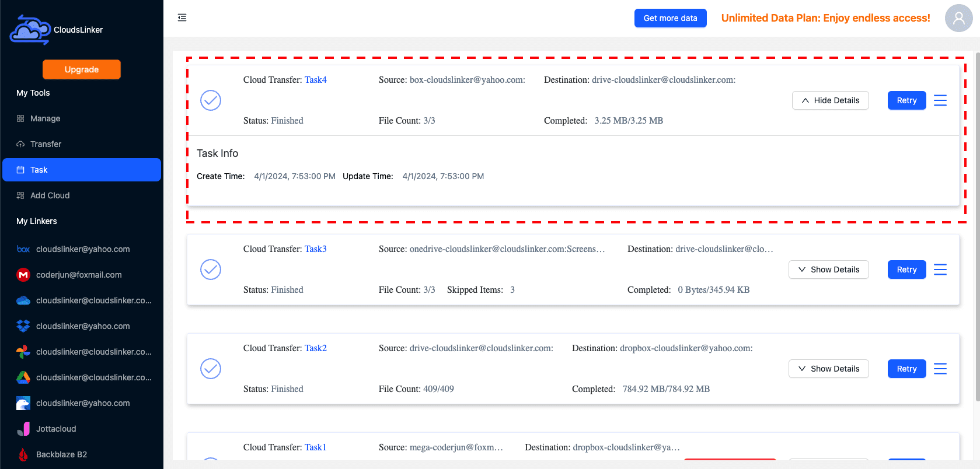Click the Task3 finished checkmark icon

point(211,269)
